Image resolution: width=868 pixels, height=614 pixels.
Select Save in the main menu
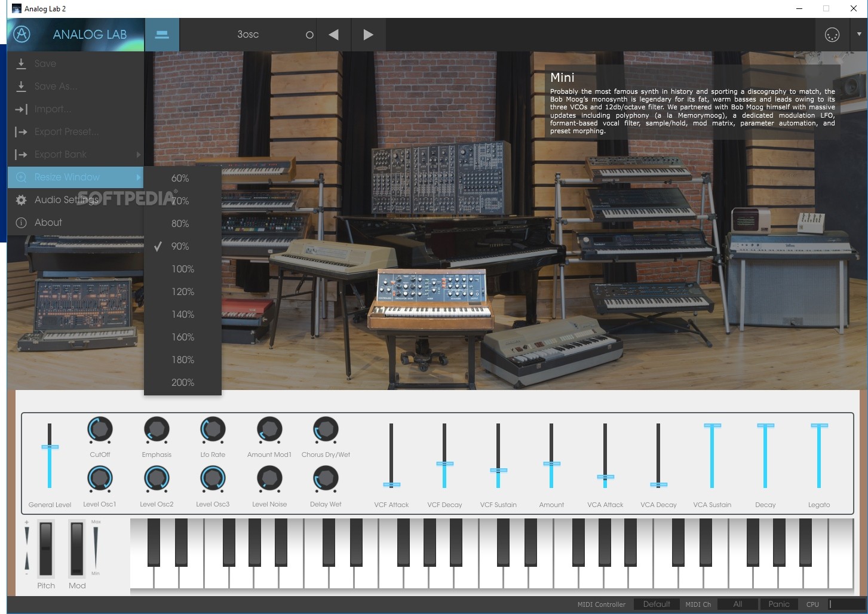tap(75, 63)
